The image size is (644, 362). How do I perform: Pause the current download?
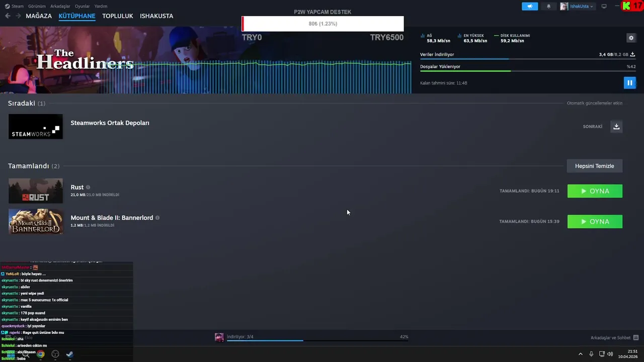pyautogui.click(x=629, y=82)
